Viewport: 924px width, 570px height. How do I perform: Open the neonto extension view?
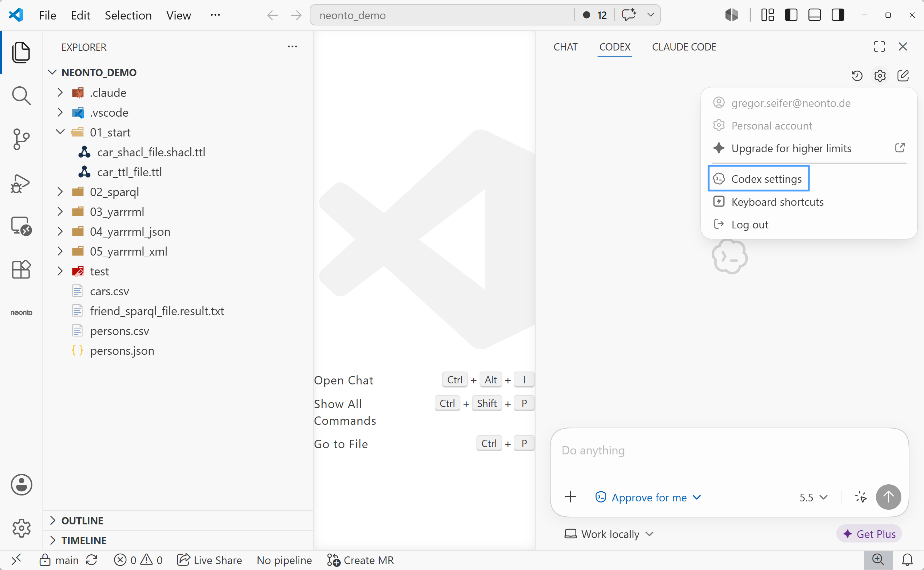22,313
